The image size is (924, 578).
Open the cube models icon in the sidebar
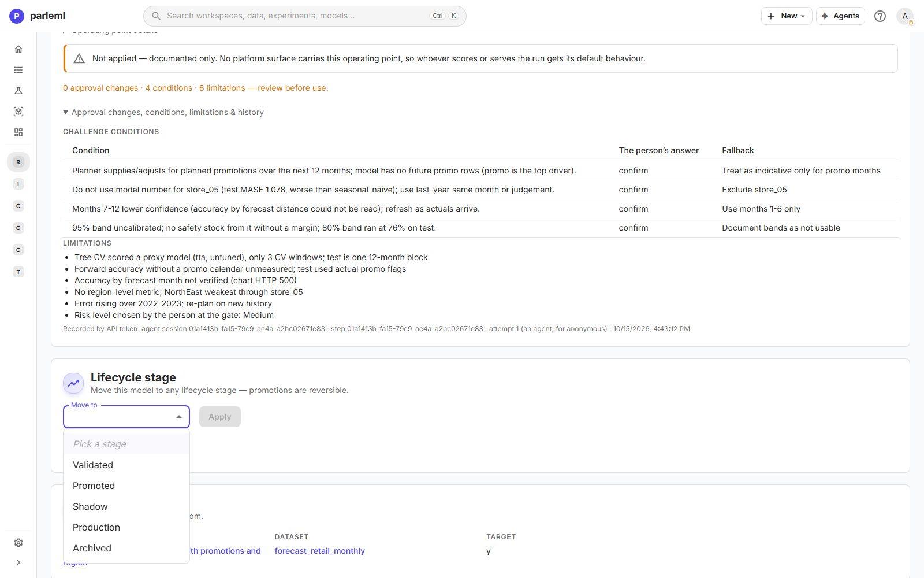tap(18, 112)
